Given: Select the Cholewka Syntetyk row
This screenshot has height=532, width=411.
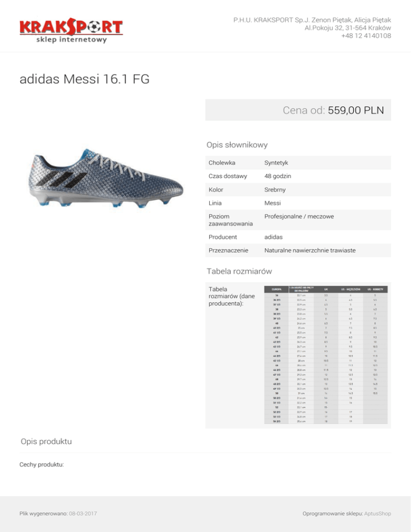Looking at the screenshot, I should pos(298,163).
